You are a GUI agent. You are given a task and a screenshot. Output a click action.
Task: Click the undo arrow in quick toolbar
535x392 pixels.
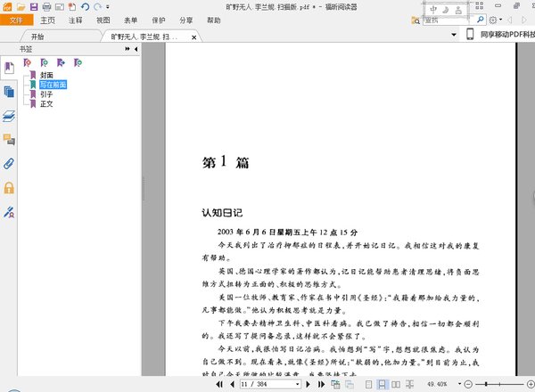[x=85, y=6]
